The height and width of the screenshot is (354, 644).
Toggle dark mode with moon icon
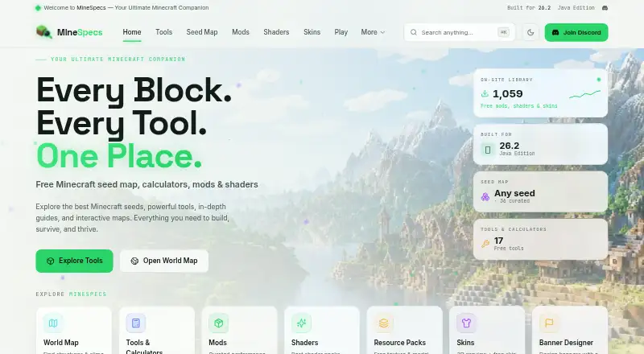[x=530, y=32]
